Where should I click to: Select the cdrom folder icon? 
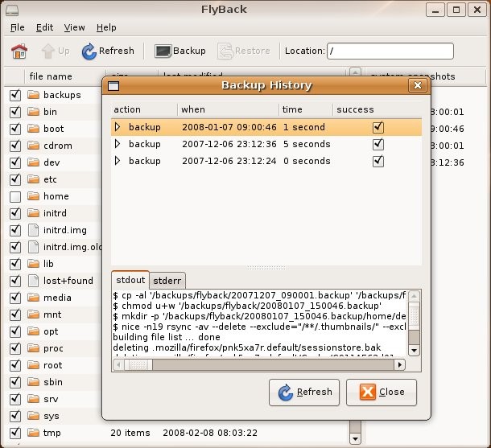33,145
